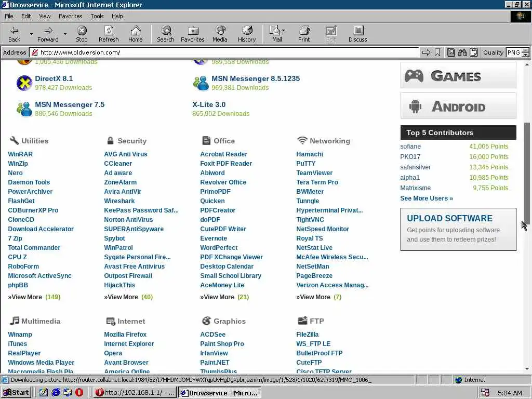Open the Favorites menu
Screen dimensions: 532x399
pyautogui.click(x=70, y=16)
